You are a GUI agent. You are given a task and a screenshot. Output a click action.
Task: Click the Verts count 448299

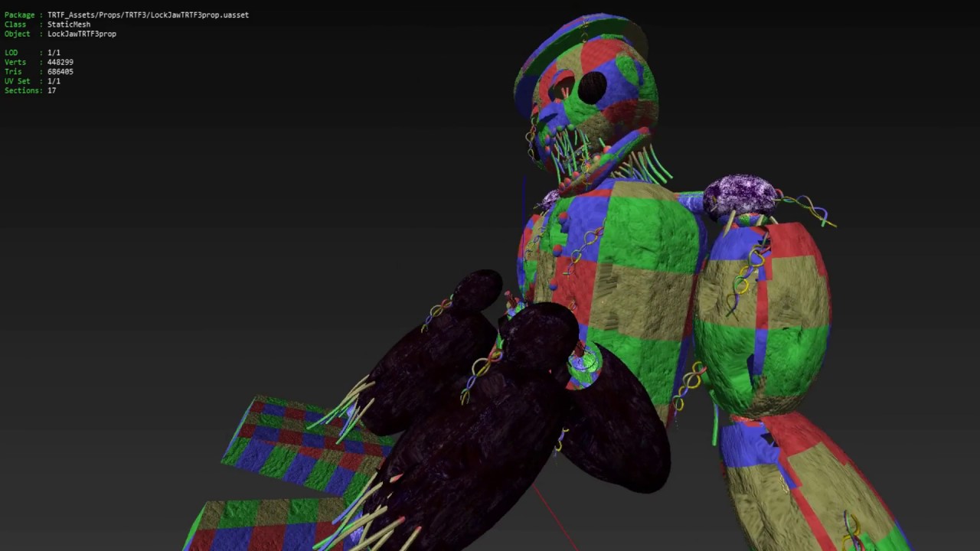60,62
